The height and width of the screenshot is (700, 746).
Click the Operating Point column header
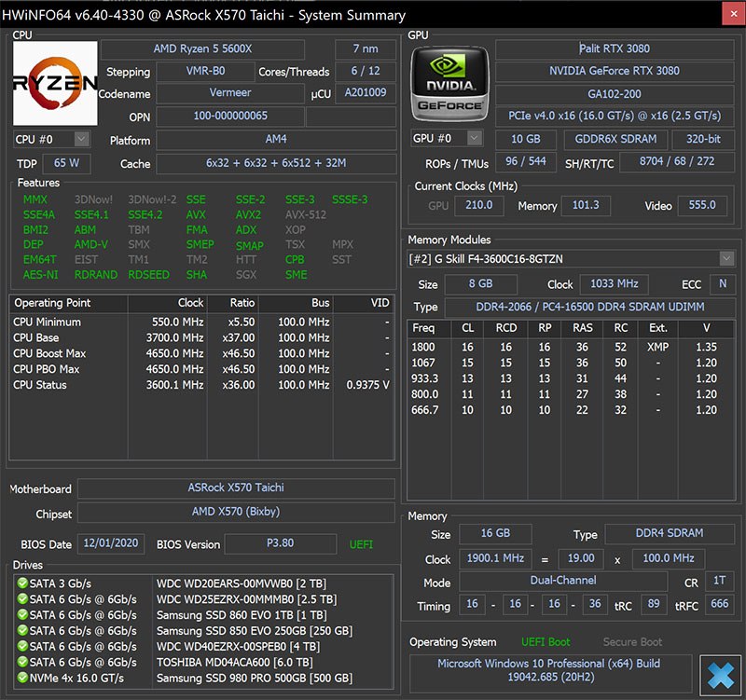tap(68, 303)
